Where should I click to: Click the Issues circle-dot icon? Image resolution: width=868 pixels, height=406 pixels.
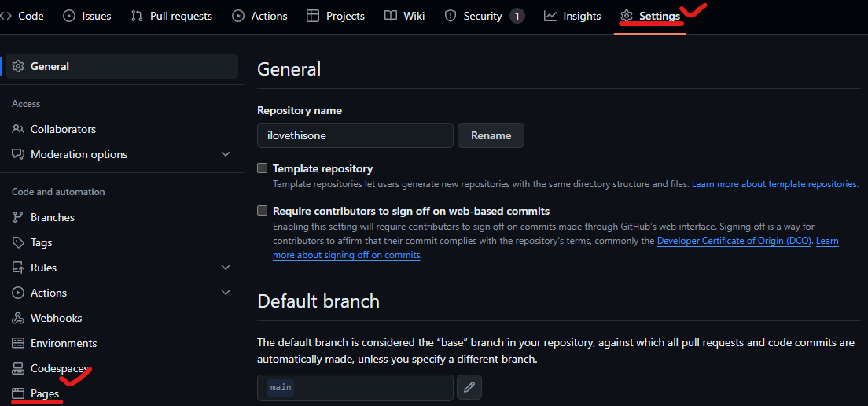tap(69, 16)
